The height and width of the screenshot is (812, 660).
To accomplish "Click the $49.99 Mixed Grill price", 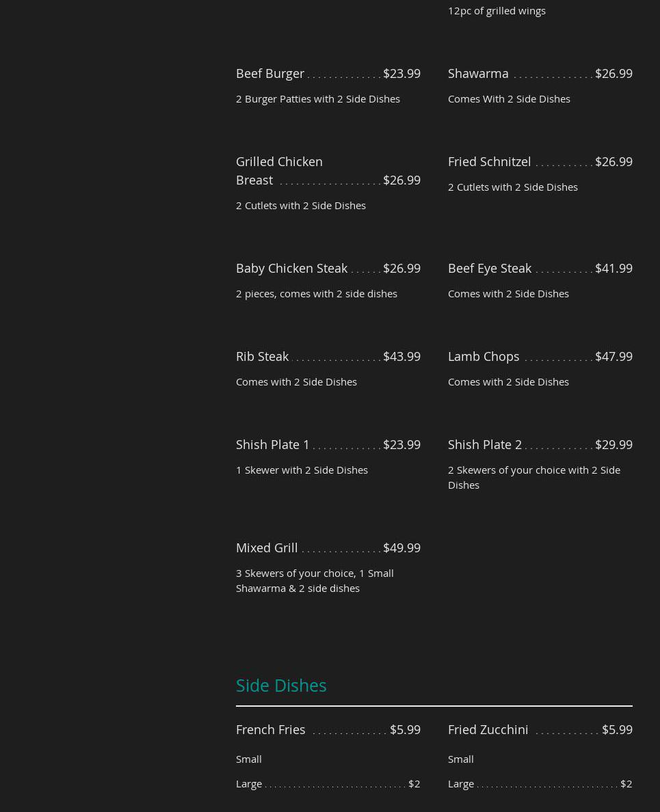I will [401, 547].
